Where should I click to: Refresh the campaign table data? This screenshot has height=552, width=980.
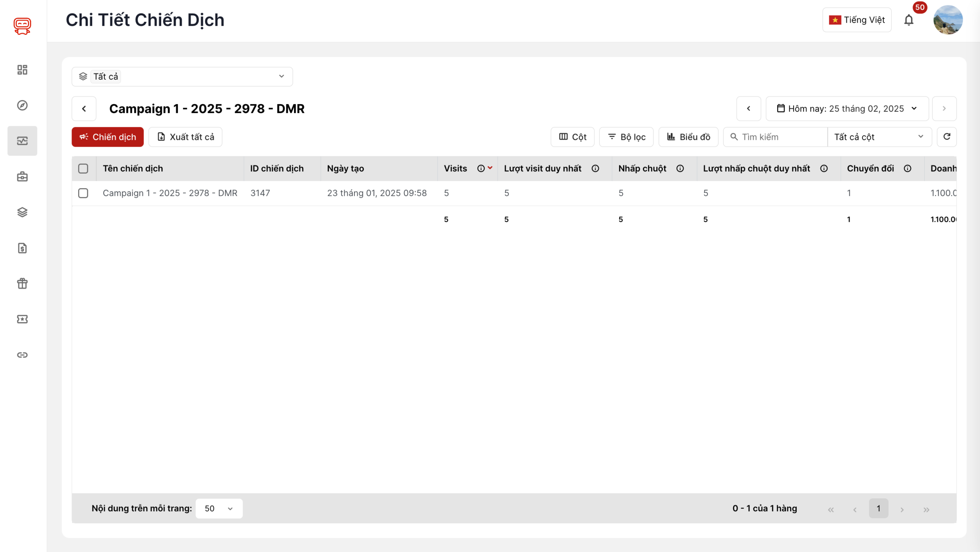947,137
